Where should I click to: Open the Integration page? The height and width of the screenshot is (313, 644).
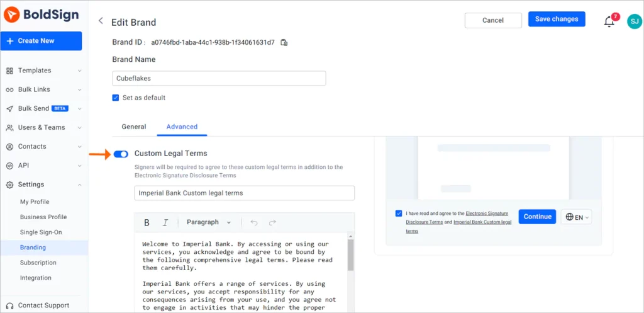[36, 278]
